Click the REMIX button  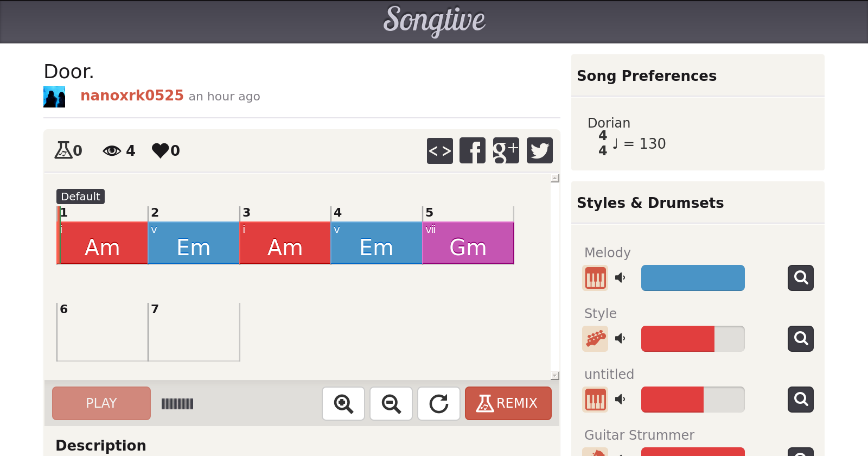pos(508,403)
